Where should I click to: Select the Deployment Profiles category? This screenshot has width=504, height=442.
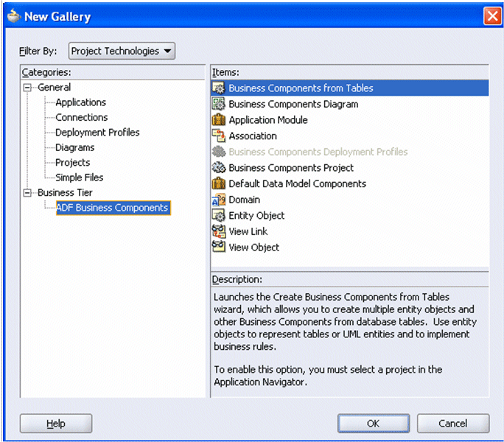[x=97, y=132]
